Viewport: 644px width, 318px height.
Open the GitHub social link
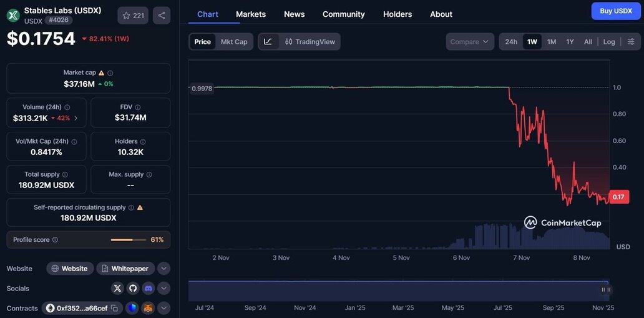(x=133, y=288)
